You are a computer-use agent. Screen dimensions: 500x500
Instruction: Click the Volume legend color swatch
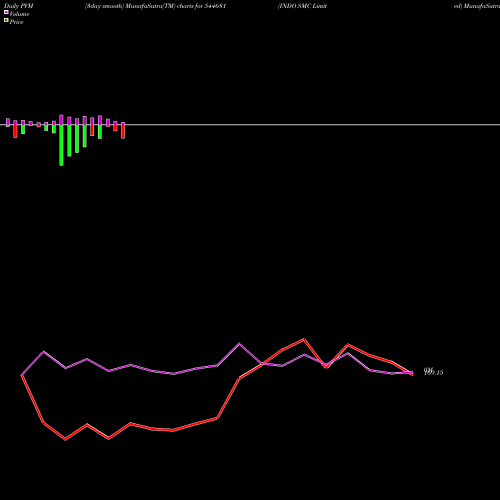tap(6, 13)
